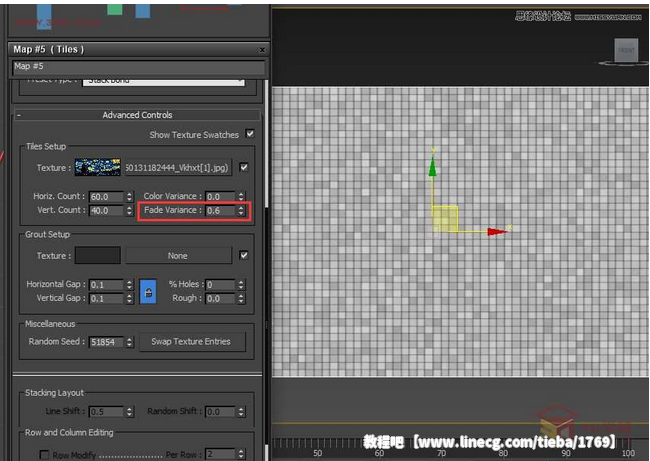Viewport: 650px width, 461px height.
Task: Click the Horiz. Count spinner arrows
Action: coord(129,197)
